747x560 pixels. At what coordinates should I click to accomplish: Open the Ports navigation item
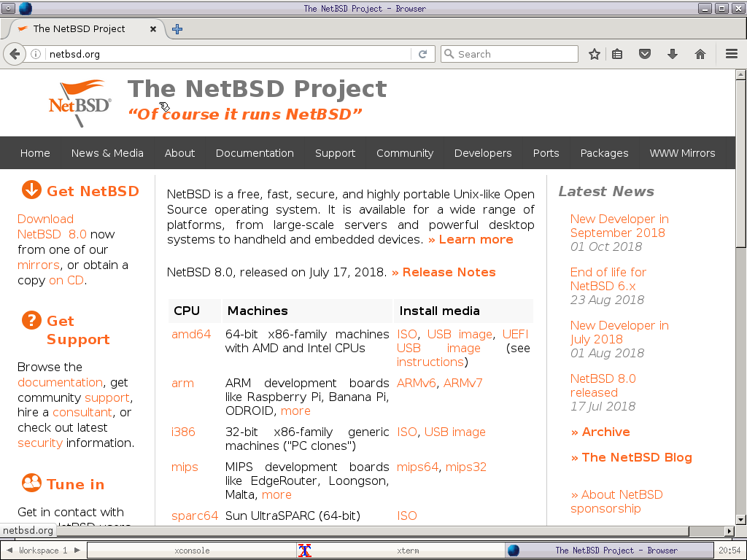tap(546, 153)
